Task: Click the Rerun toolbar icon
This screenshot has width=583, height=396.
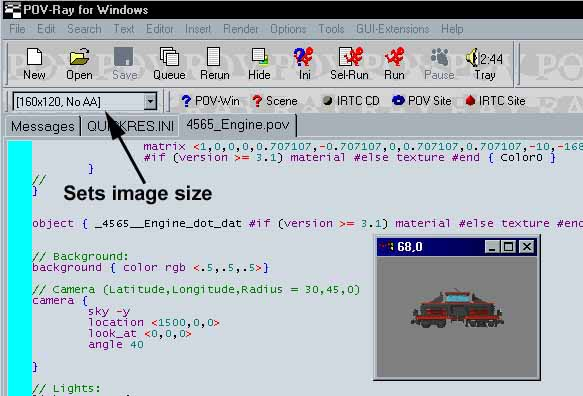Action: pyautogui.click(x=215, y=64)
